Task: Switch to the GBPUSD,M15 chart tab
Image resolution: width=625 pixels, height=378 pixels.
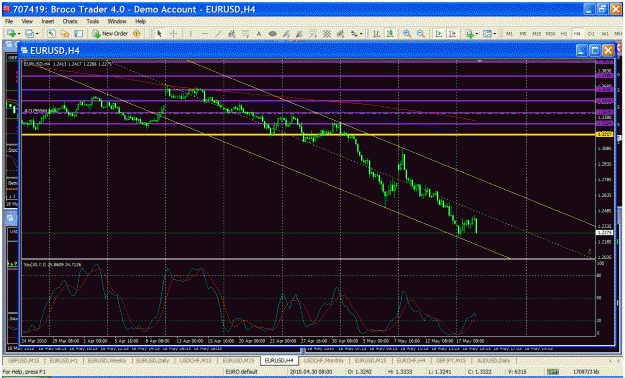Action: click(24, 361)
